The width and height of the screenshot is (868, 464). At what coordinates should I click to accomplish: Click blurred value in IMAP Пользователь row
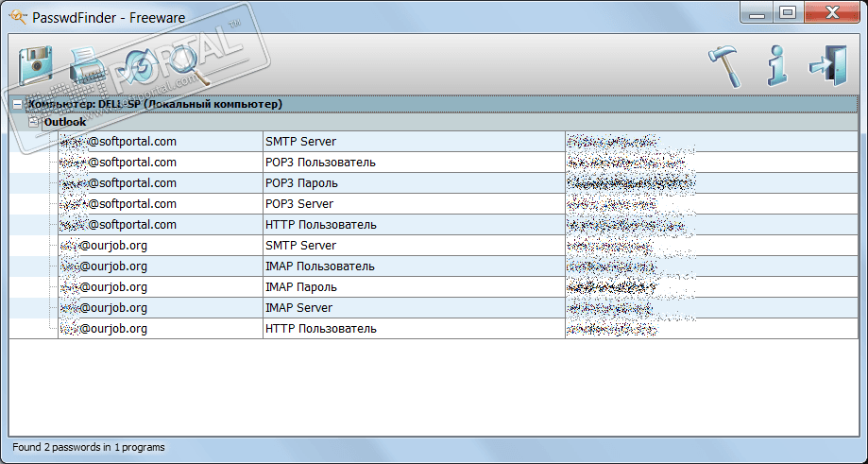pyautogui.click(x=613, y=266)
